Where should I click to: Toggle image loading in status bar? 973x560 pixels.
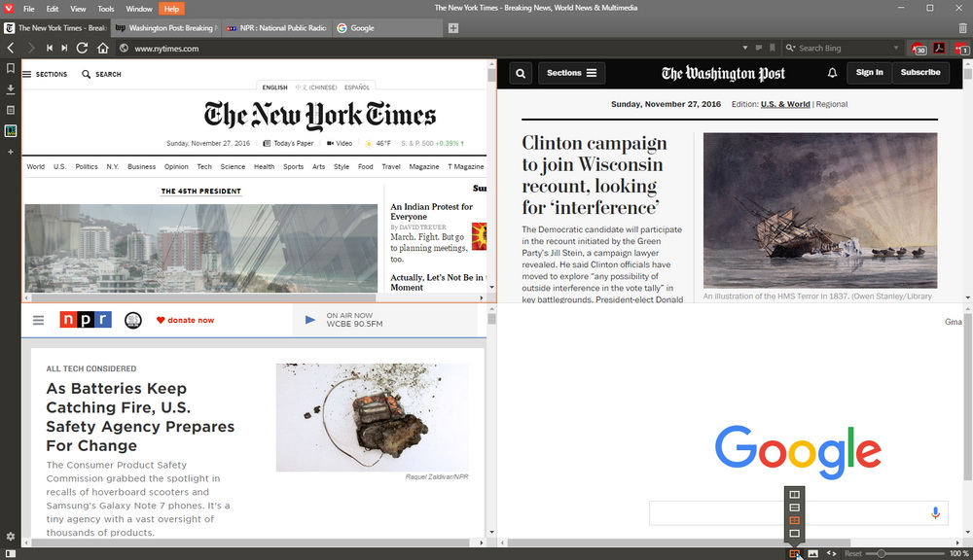point(812,553)
